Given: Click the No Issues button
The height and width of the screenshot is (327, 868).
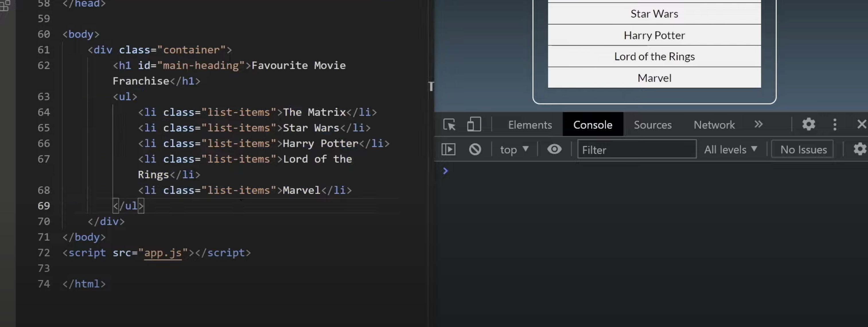Looking at the screenshot, I should click(803, 149).
